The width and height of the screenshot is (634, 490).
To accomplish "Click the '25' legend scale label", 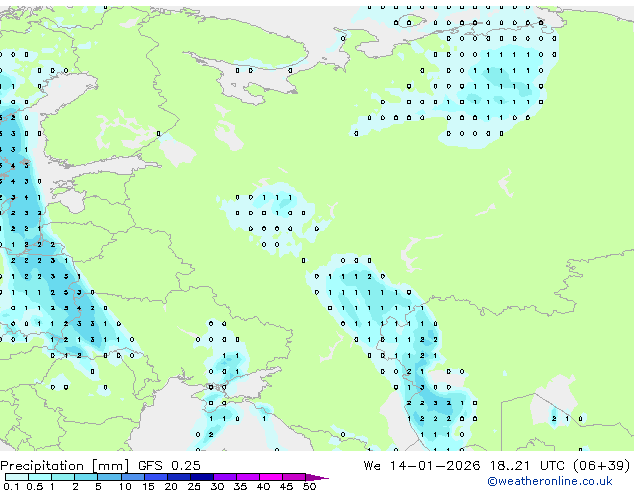I will (194, 486).
